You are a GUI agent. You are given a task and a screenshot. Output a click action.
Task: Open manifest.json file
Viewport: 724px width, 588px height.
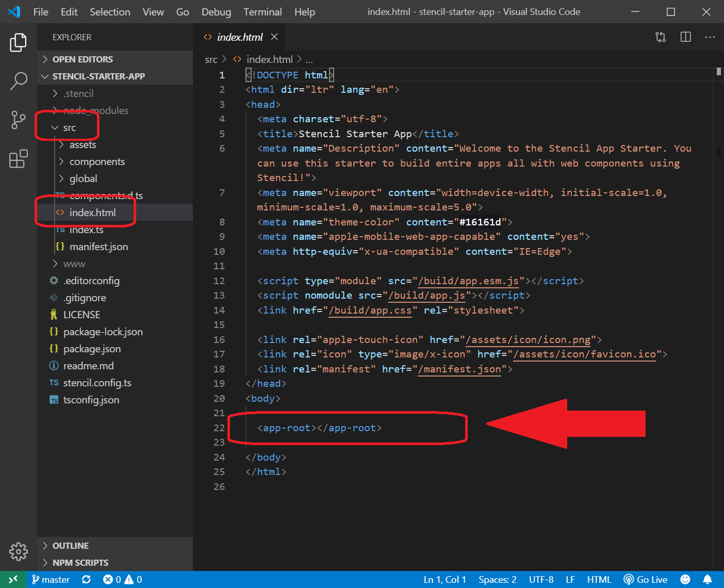115,247
